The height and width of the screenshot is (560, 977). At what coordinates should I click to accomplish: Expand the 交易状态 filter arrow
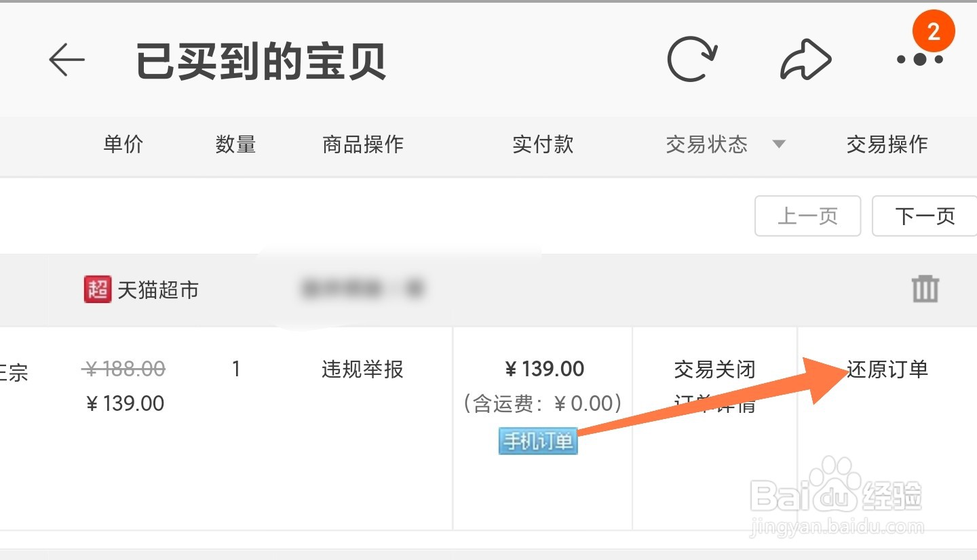780,144
